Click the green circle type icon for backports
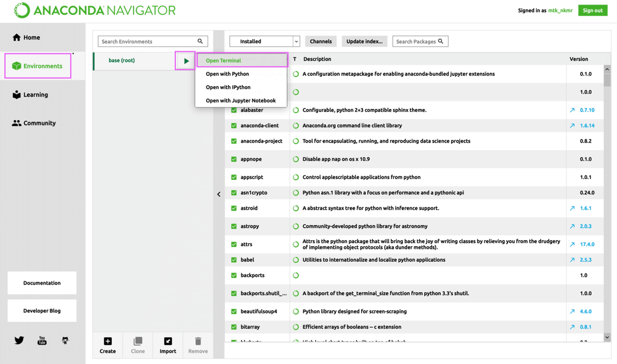Screen dimensions: 617x364 click(296, 276)
